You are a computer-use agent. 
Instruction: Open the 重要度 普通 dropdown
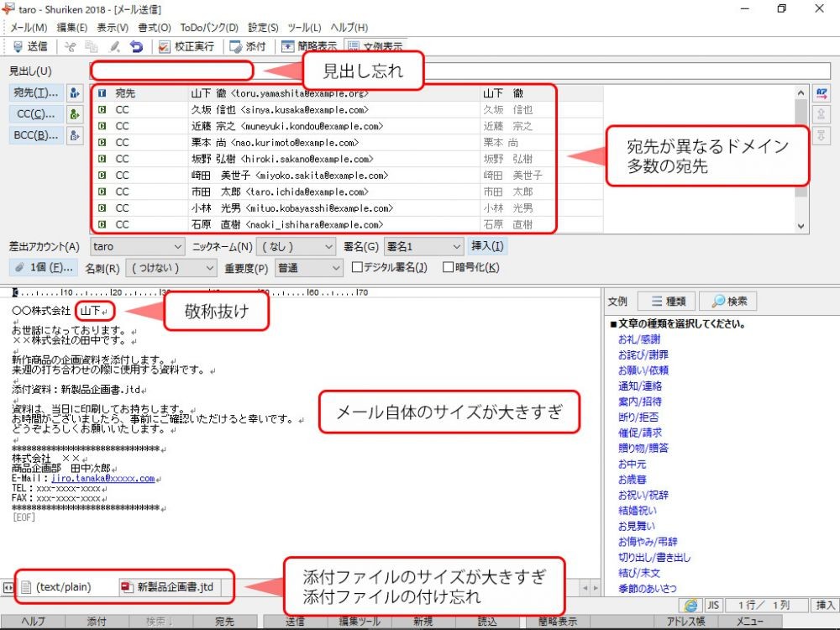coord(308,267)
